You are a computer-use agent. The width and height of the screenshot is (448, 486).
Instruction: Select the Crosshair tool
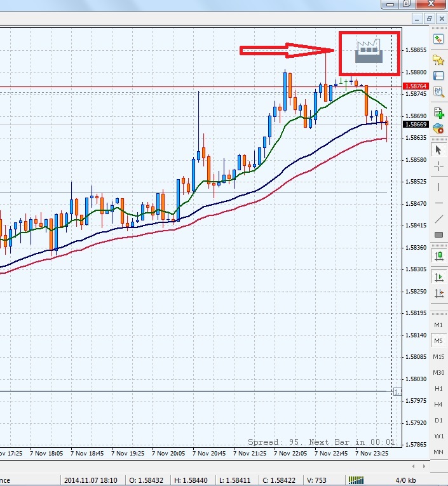click(438, 166)
